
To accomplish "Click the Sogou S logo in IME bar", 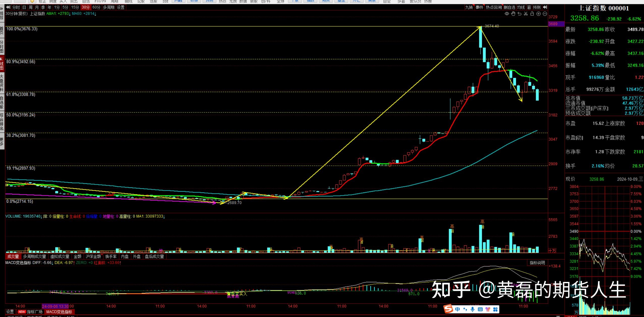I will tap(448, 309).
